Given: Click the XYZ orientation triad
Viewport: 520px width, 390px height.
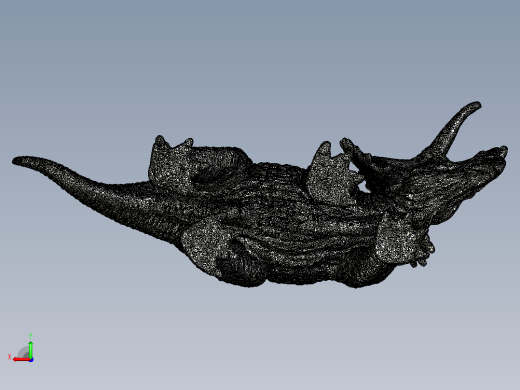Looking at the screenshot, I should (x=21, y=348).
